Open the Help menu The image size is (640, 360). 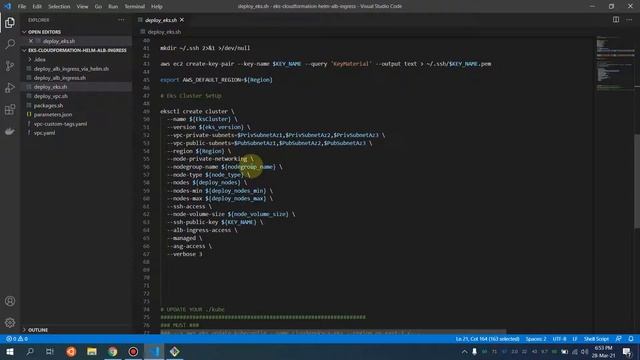click(157, 6)
